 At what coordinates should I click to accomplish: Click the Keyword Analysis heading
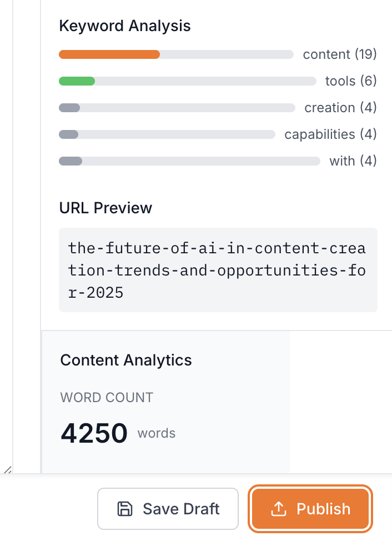pyautogui.click(x=124, y=26)
